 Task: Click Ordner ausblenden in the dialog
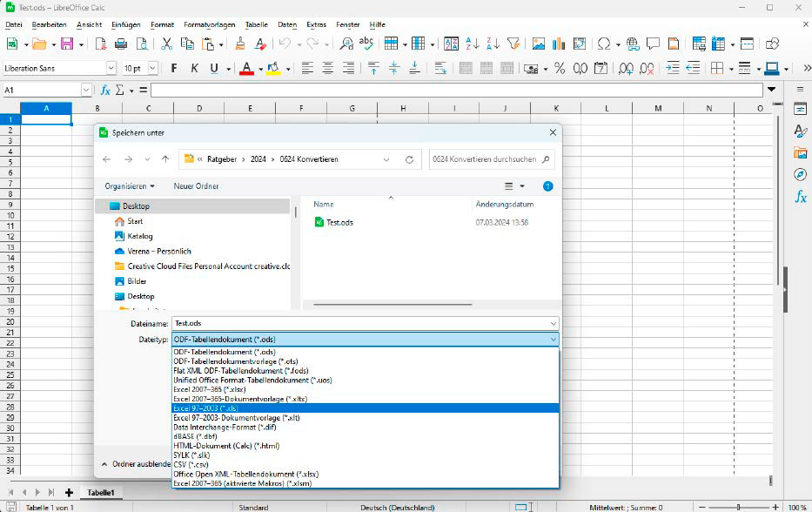click(x=138, y=464)
